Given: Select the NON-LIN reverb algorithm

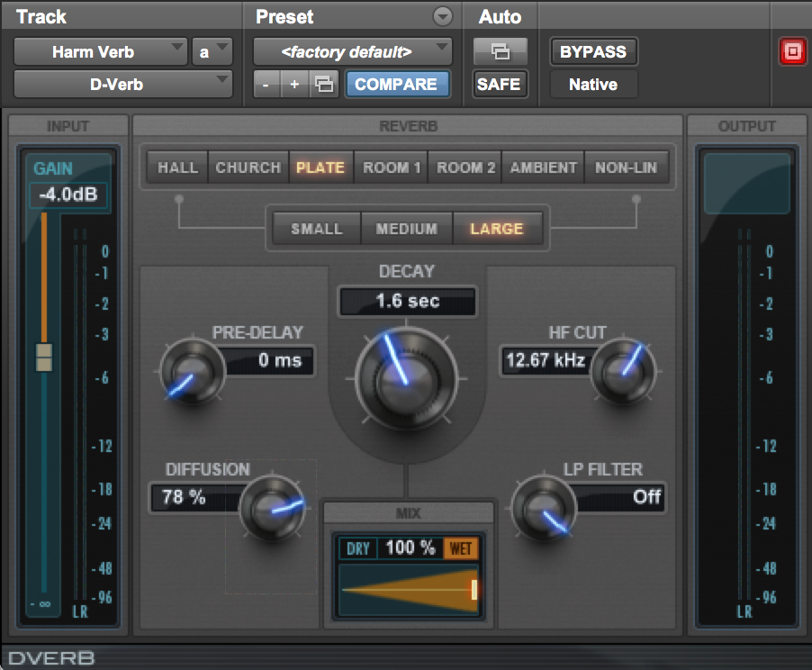Looking at the screenshot, I should (x=626, y=167).
